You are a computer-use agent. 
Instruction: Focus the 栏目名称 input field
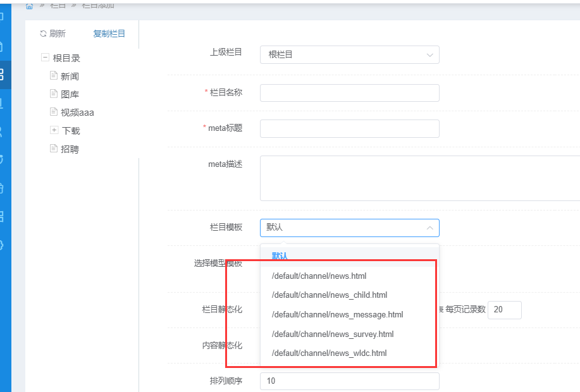click(350, 93)
